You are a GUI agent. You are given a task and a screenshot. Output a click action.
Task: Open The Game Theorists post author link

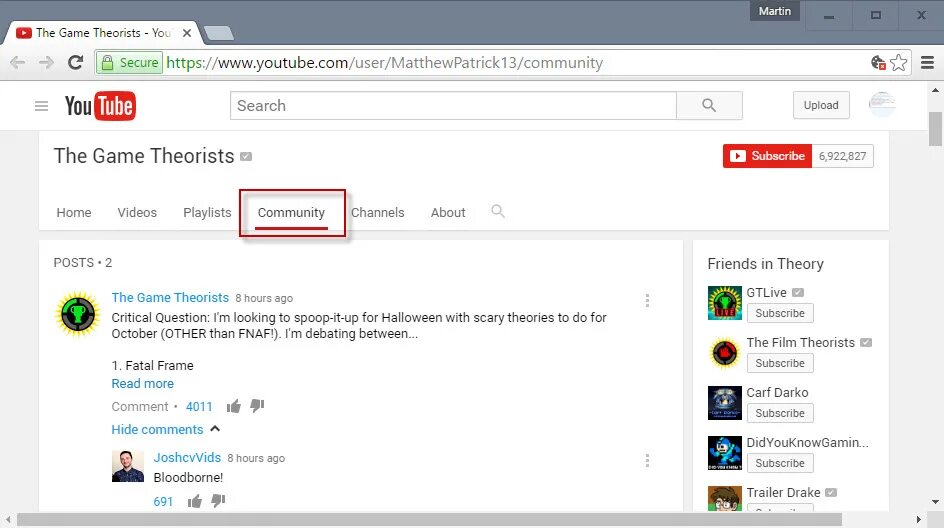click(170, 297)
